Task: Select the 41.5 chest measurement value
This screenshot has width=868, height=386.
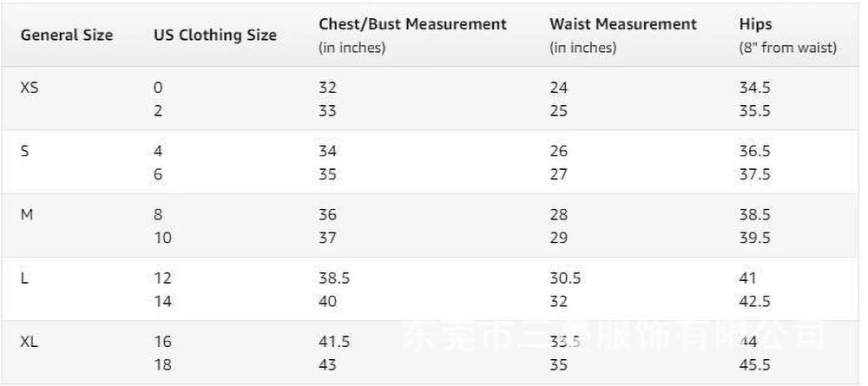Action: click(x=334, y=343)
